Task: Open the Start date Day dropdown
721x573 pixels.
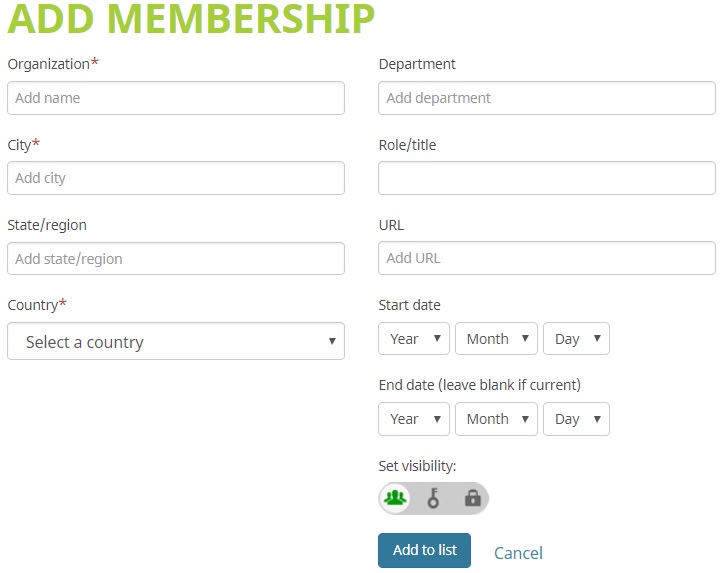Action: click(x=576, y=338)
